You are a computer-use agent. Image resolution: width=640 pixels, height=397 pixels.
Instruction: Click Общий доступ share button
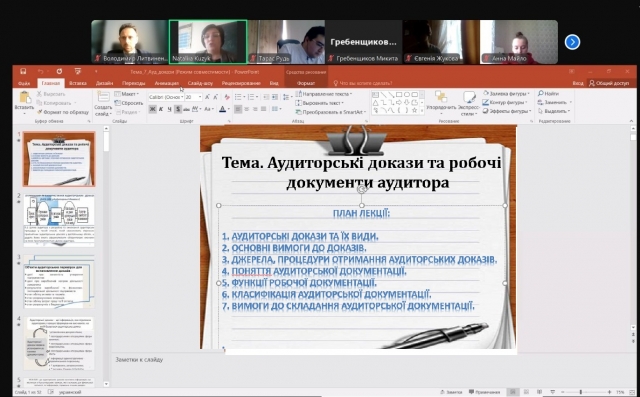point(609,83)
